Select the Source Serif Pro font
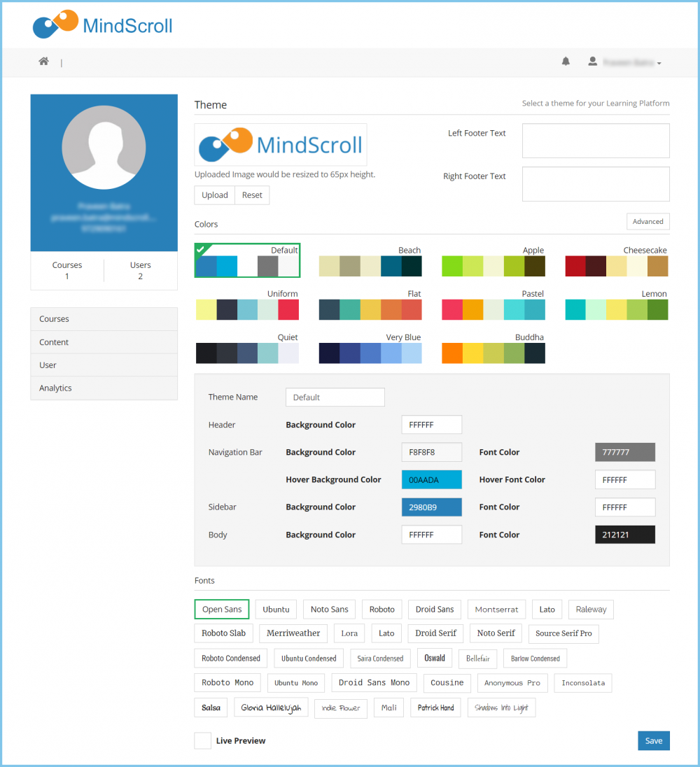This screenshot has width=700, height=767. (x=563, y=633)
